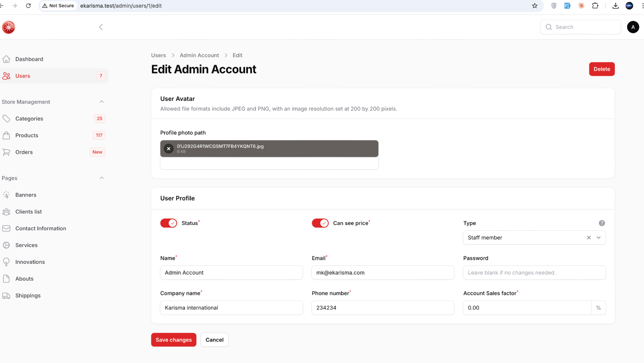Focus the Password input field
The image size is (644, 363).
534,273
